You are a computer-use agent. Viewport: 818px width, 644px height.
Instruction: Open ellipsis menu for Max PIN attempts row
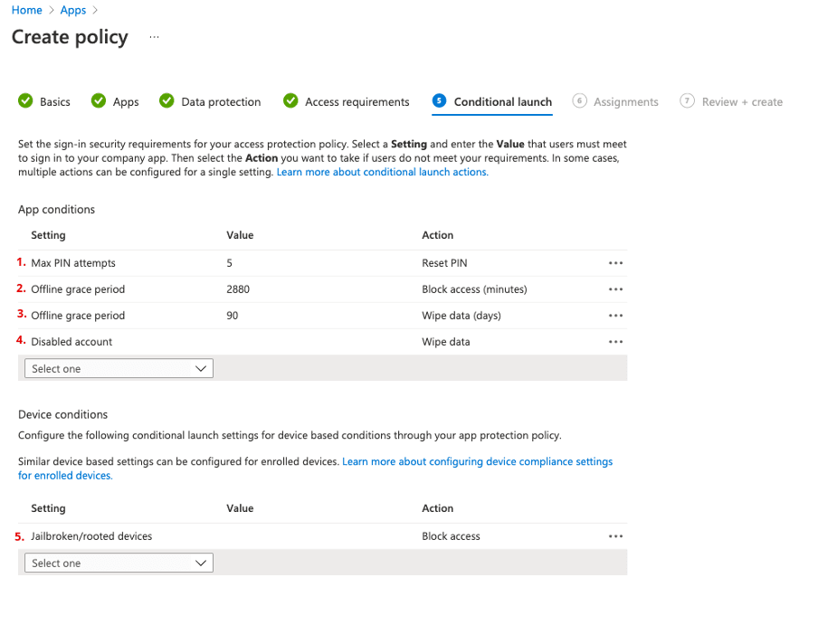(x=615, y=263)
